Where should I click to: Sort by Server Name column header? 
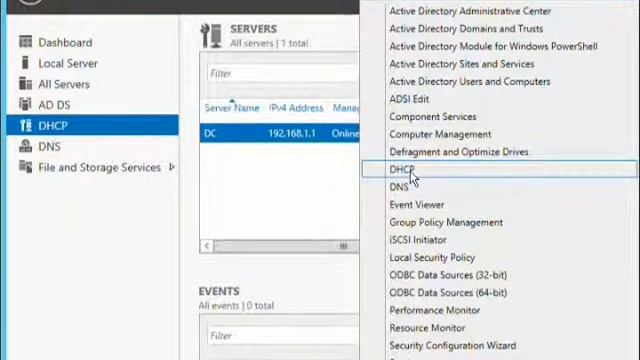[x=232, y=108]
